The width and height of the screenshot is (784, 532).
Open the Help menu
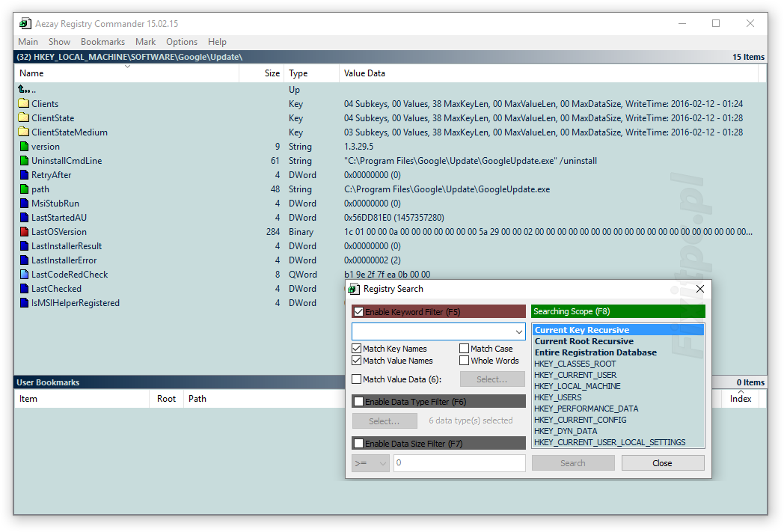point(217,42)
